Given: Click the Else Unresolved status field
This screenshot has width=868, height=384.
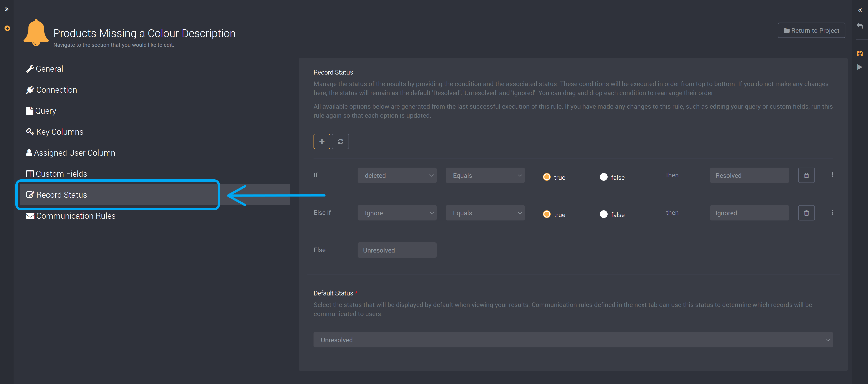Looking at the screenshot, I should point(397,250).
